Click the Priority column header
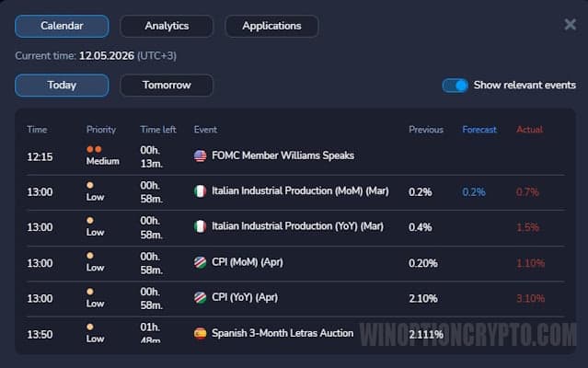Image resolution: width=588 pixels, height=368 pixels. (x=101, y=130)
